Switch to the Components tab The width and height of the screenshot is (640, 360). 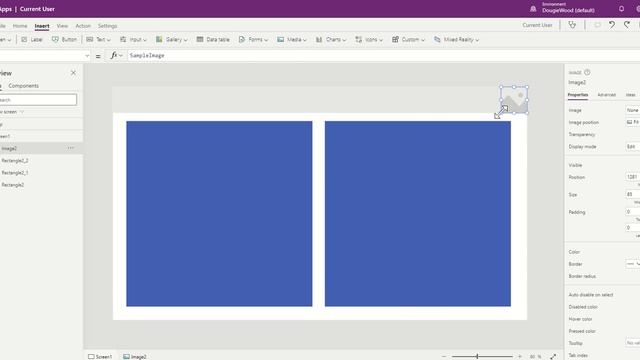[x=24, y=86]
